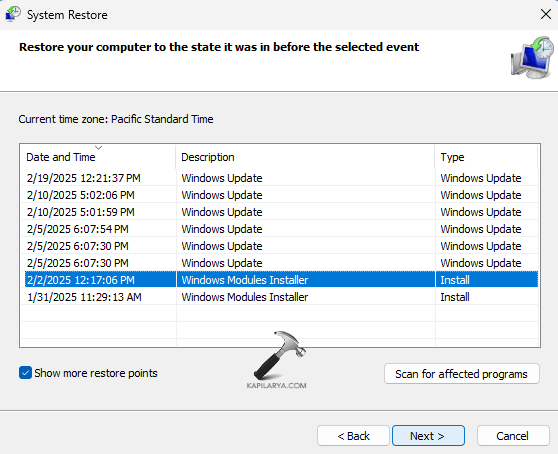Screen dimensions: 558x454
Task: Select restore point 2/19/2025 12:21:37 PM
Action: pyautogui.click(x=279, y=178)
